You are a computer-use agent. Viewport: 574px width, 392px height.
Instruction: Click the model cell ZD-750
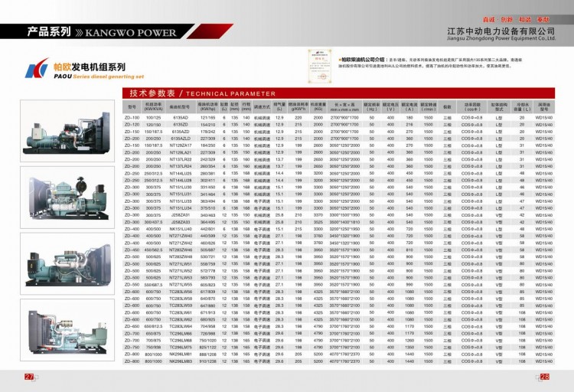[x=132, y=348]
